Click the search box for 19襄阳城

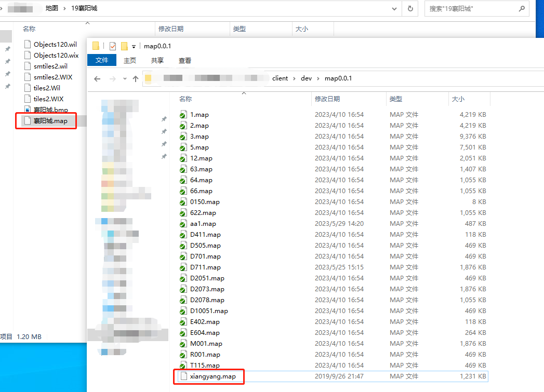click(x=470, y=9)
